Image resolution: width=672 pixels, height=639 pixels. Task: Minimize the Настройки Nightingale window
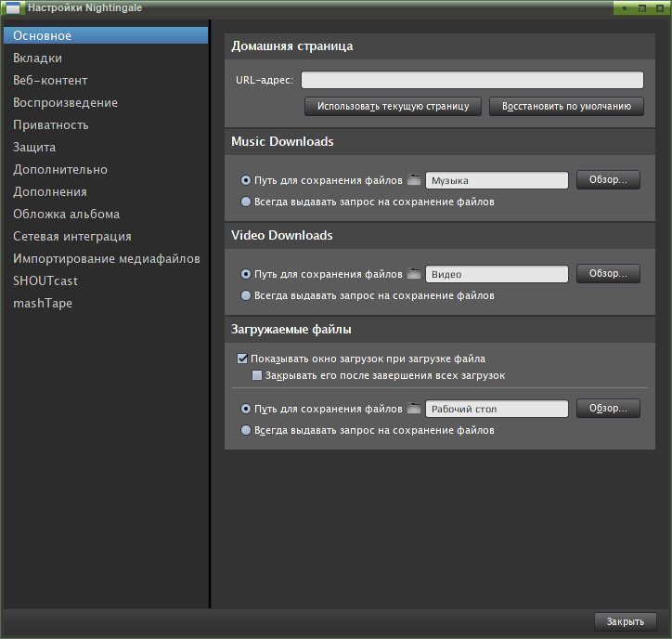click(x=625, y=8)
